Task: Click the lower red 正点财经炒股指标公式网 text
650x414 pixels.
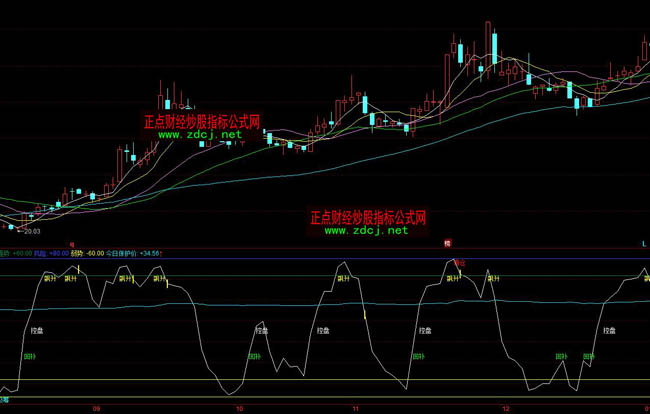Action: coord(368,217)
